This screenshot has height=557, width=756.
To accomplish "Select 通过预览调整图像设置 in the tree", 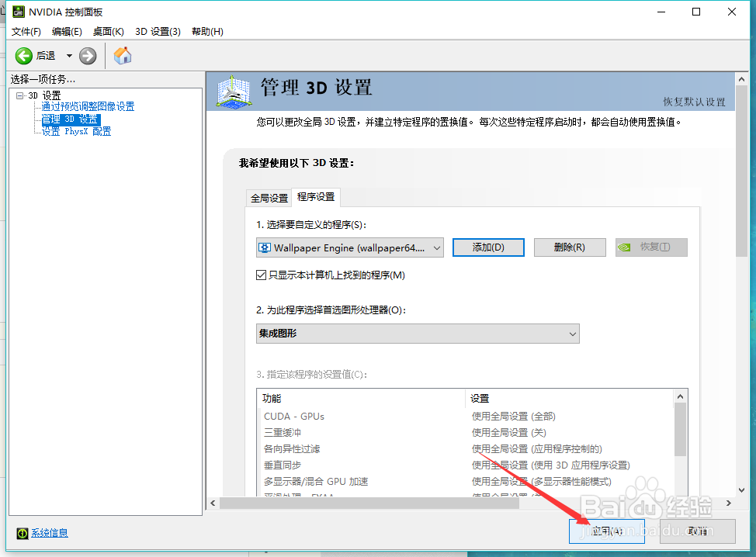I will tap(88, 106).
